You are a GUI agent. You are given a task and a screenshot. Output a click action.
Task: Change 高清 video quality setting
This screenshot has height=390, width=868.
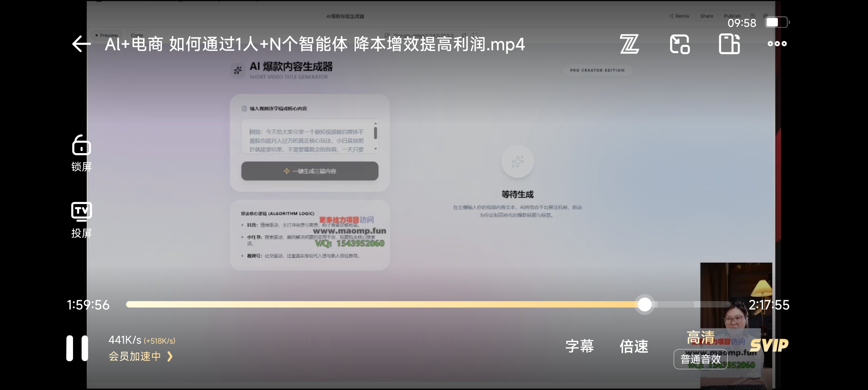point(701,337)
